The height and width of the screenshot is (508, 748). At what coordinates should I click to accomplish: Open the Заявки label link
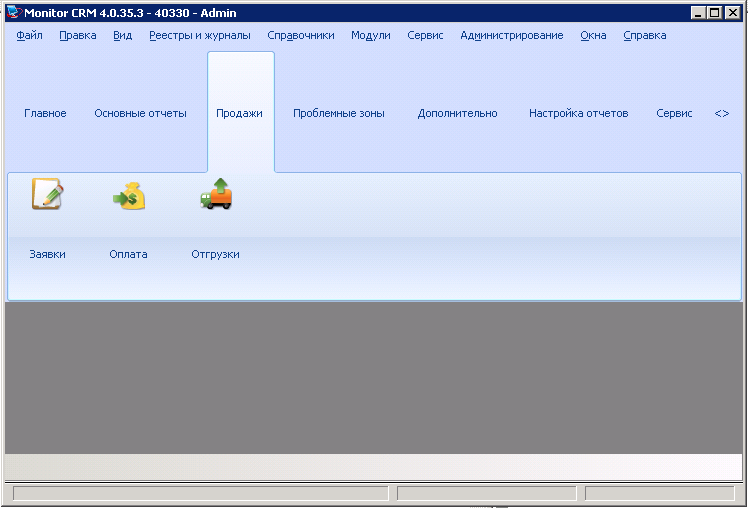pos(47,254)
